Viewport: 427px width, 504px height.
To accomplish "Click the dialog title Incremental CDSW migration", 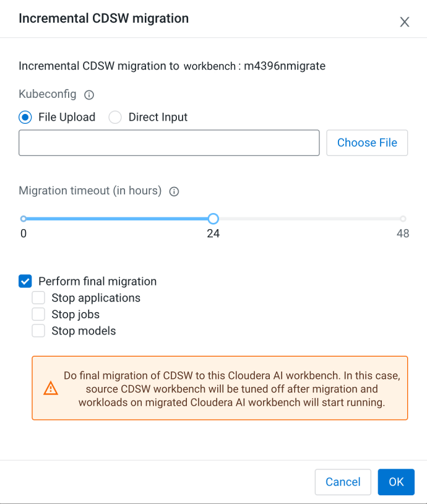I will [x=103, y=19].
